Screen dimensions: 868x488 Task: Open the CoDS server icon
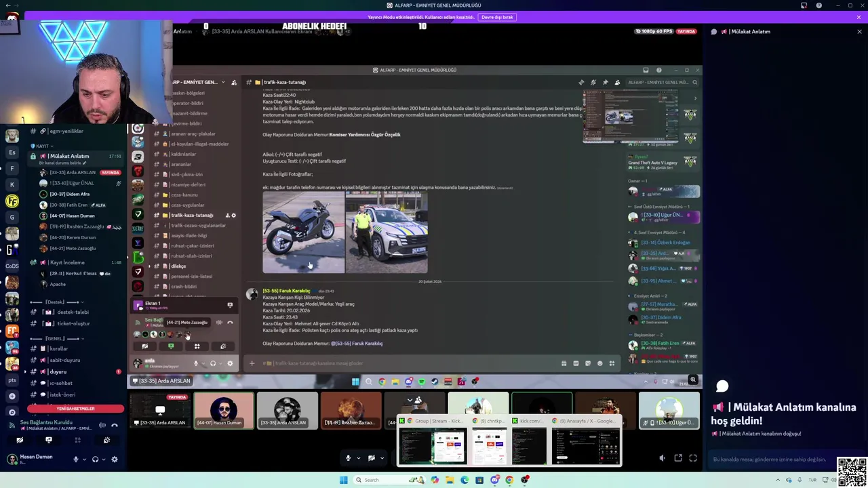point(12,266)
